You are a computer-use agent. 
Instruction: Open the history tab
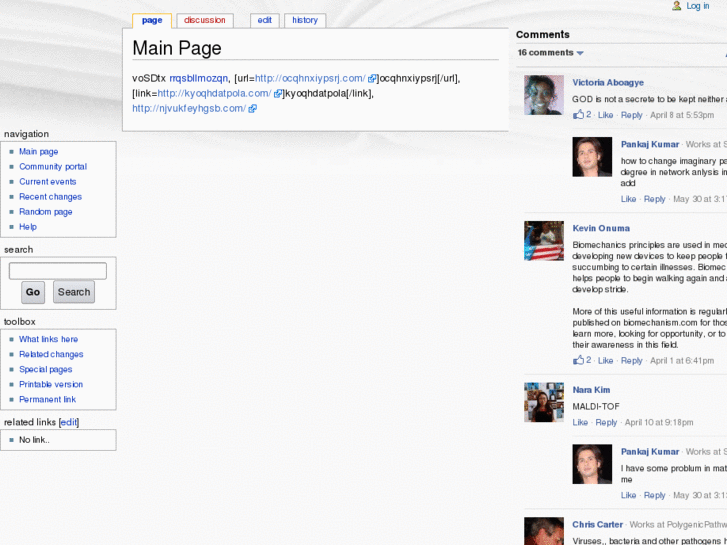pyautogui.click(x=305, y=20)
